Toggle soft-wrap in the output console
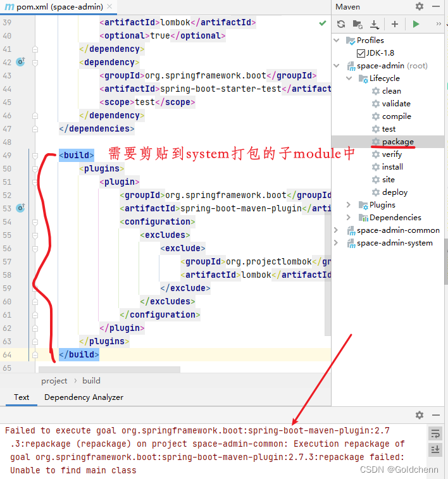448x479 pixels. [x=435, y=433]
